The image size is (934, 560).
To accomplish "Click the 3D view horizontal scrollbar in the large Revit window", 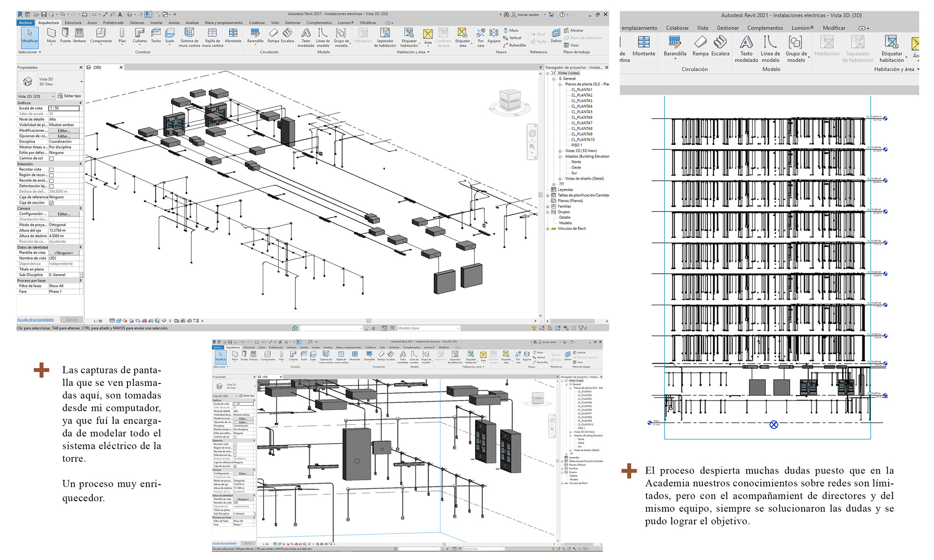I will (369, 321).
